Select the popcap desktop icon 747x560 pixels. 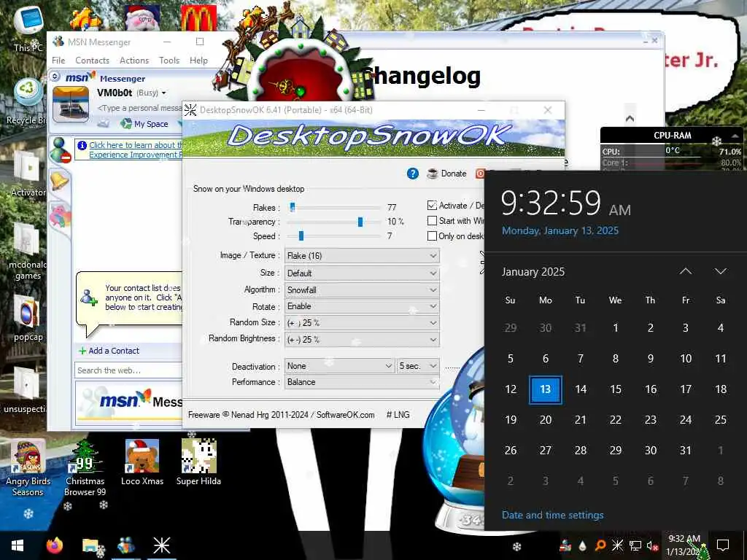pos(28,317)
